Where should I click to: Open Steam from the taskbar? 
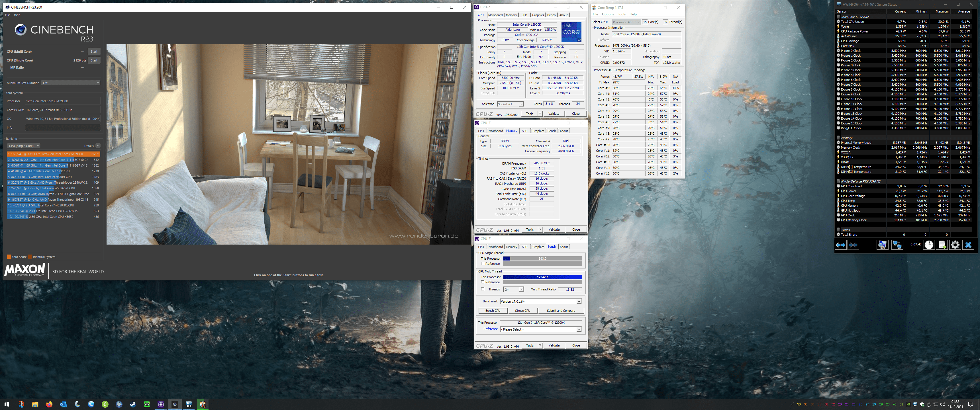coord(133,404)
